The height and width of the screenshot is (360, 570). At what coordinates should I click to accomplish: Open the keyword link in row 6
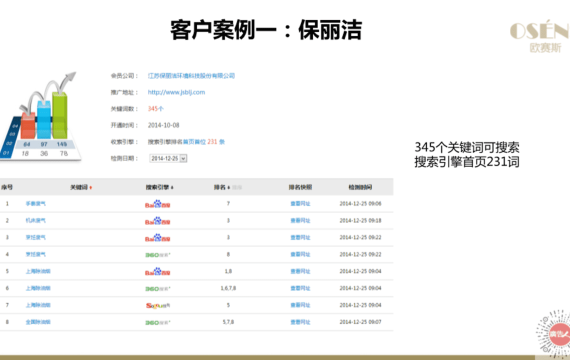38,288
